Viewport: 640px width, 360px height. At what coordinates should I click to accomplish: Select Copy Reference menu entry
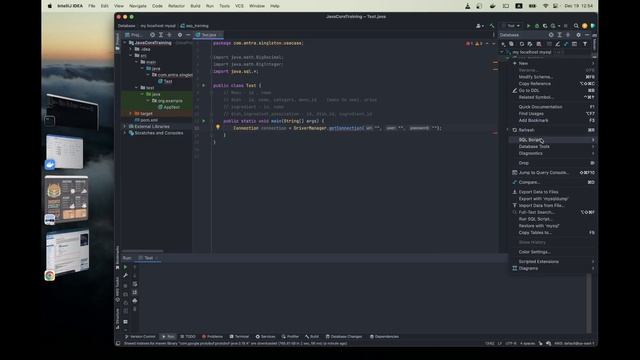coord(553,84)
